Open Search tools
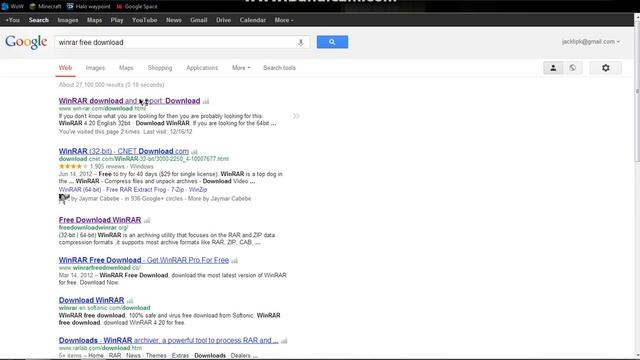The width and height of the screenshot is (640, 360). (x=280, y=68)
